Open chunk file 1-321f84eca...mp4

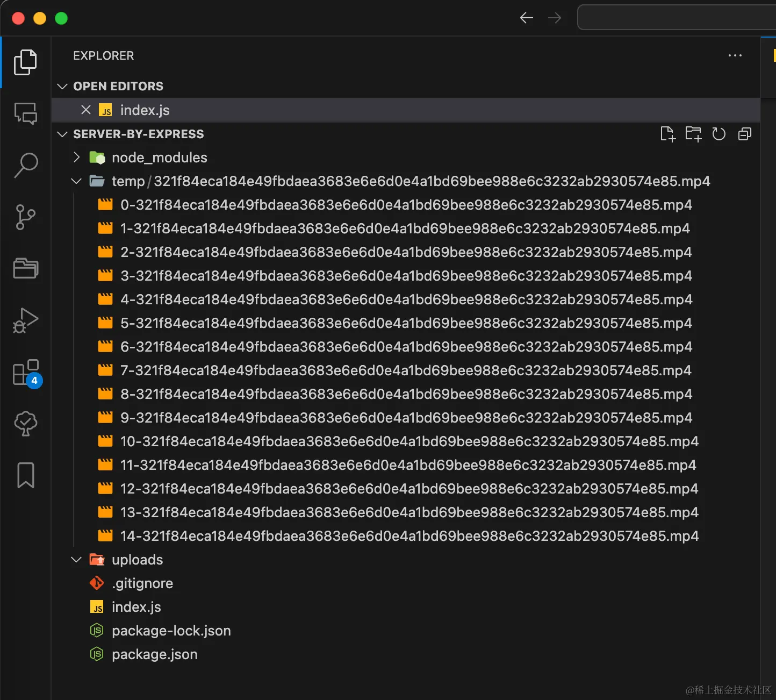pyautogui.click(x=406, y=228)
